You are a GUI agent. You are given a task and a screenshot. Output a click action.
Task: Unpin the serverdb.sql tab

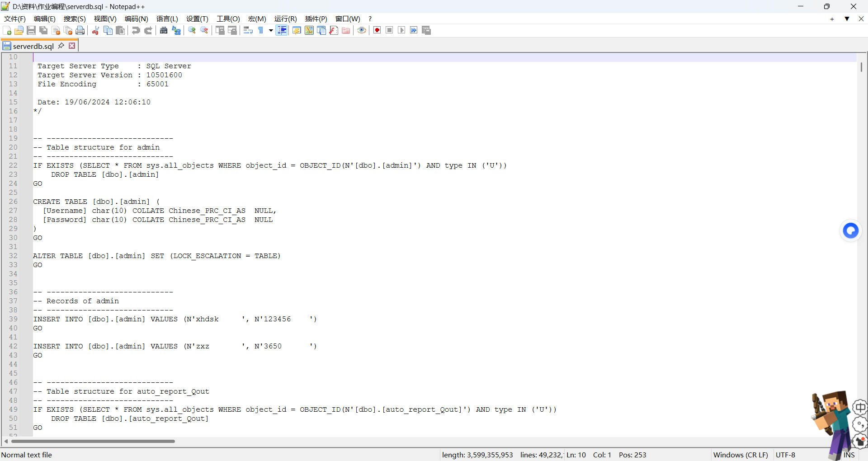[61, 45]
